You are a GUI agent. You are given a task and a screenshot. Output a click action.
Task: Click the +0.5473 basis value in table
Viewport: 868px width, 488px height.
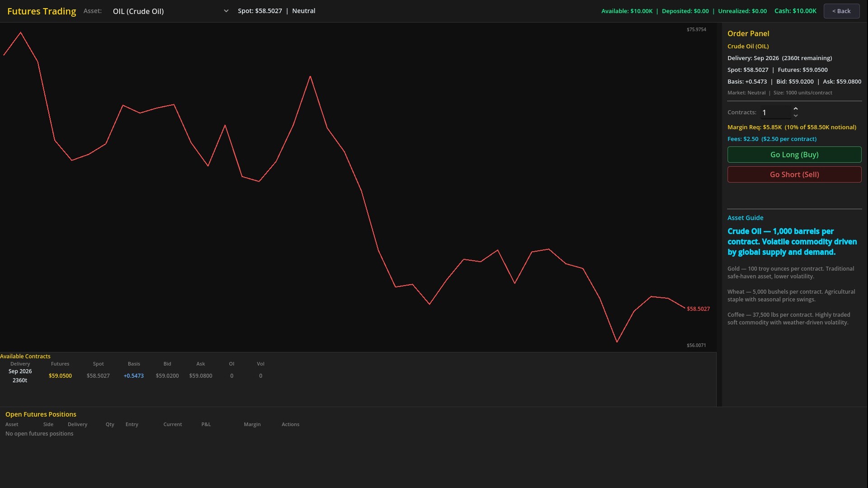click(x=133, y=376)
